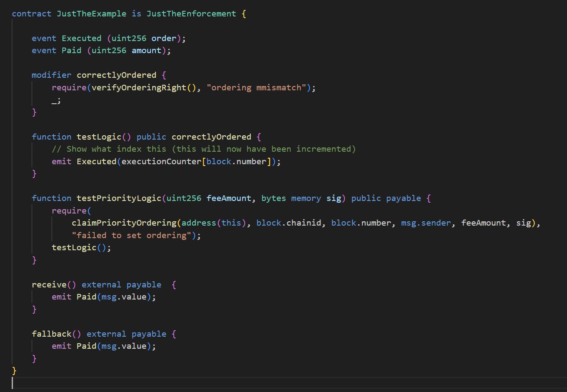
Task: Click the modifier name correctlyOrdered in its definition
Action: click(116, 75)
